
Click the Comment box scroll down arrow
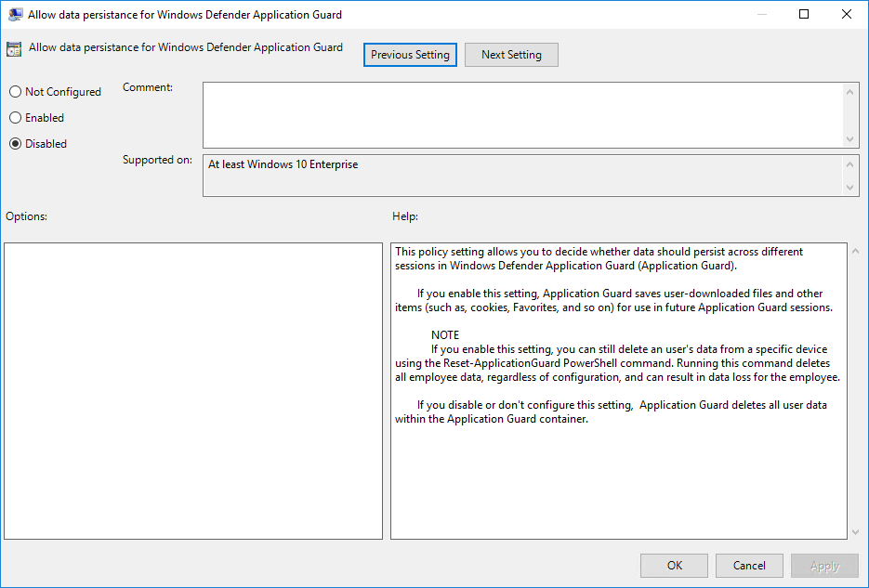pos(850,139)
